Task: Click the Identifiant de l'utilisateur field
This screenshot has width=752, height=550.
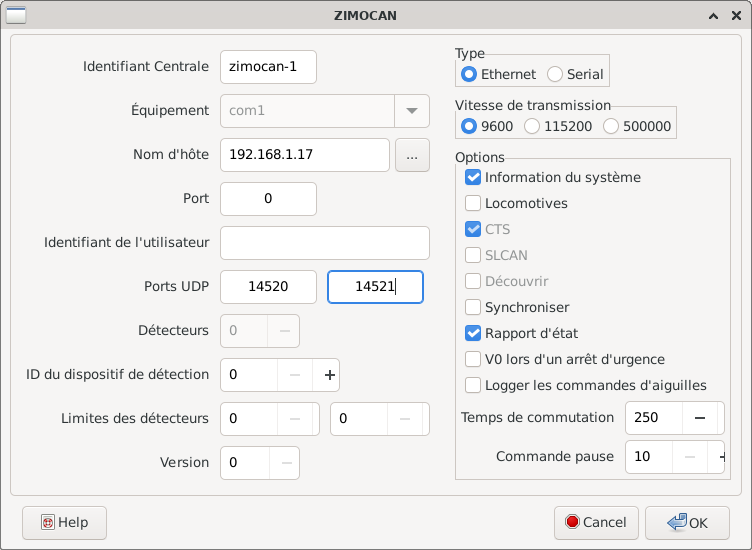Action: tap(324, 243)
